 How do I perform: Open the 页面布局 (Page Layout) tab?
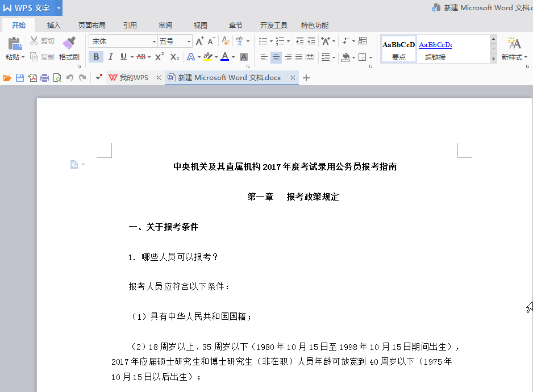click(x=92, y=26)
